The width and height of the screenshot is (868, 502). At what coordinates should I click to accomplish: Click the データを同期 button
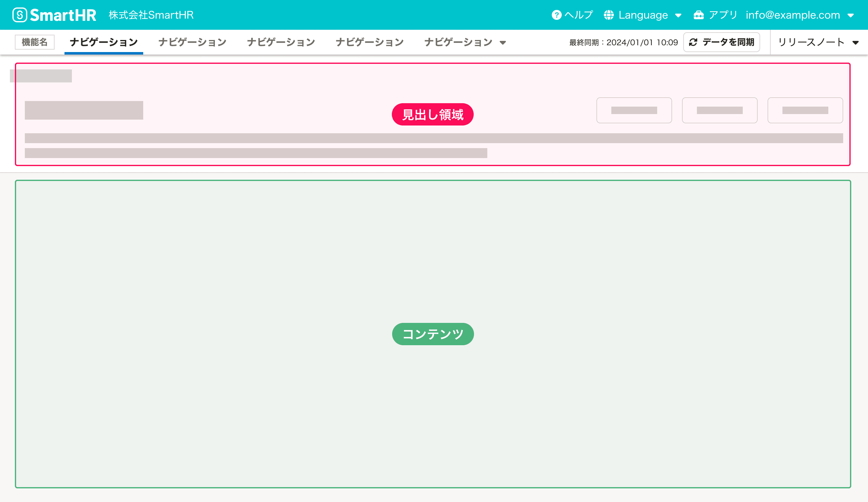[x=722, y=42]
